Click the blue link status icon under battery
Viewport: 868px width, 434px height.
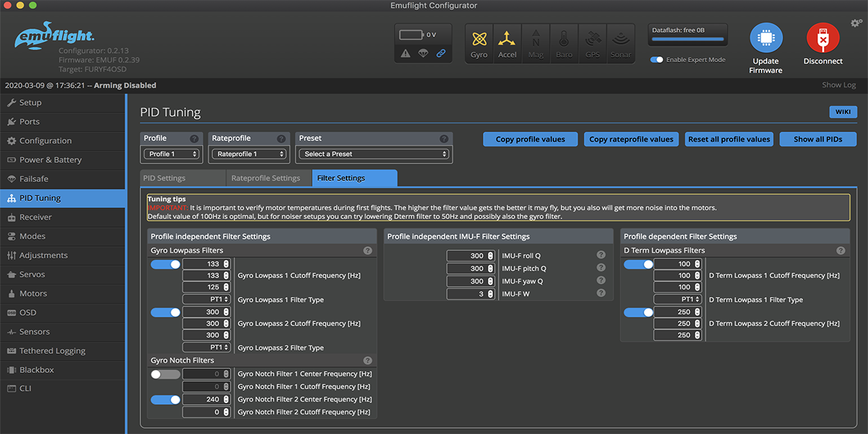[441, 54]
